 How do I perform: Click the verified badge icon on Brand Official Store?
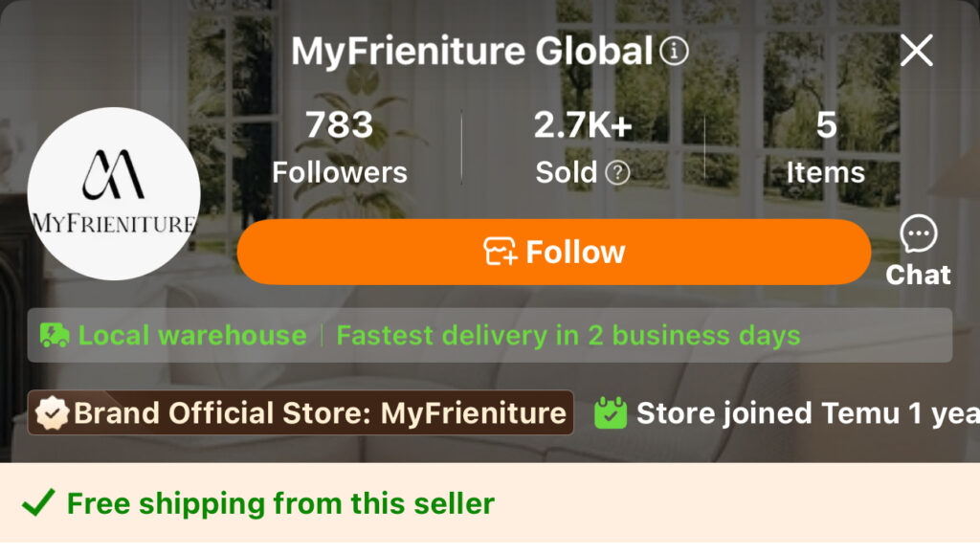click(x=52, y=413)
